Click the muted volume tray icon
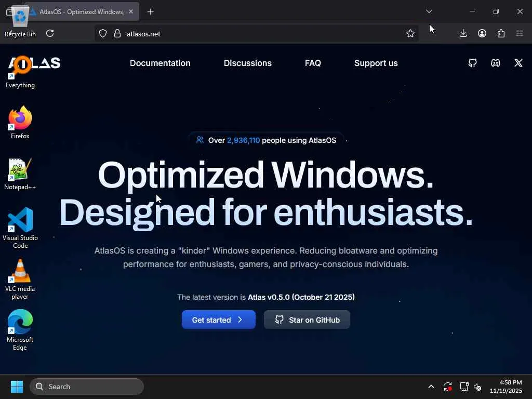Image resolution: width=532 pixels, height=399 pixels. pyautogui.click(x=477, y=387)
